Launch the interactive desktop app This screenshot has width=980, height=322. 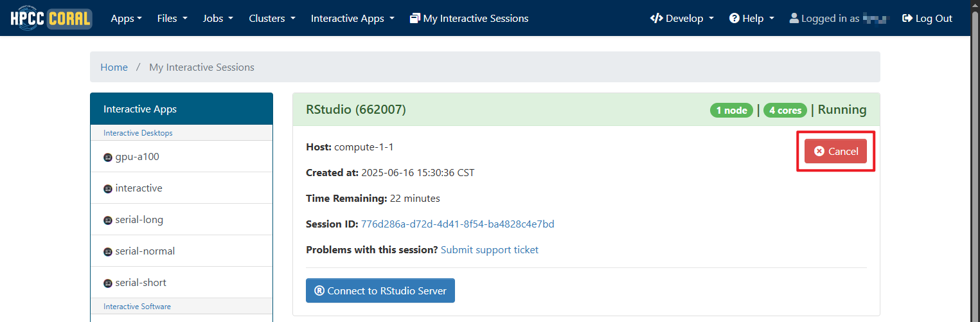(x=181, y=188)
